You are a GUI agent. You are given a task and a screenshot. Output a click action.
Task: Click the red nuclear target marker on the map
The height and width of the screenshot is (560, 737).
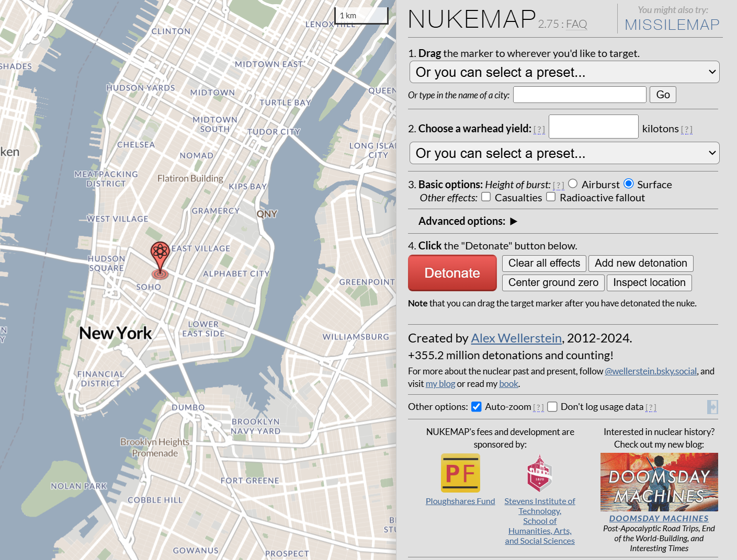[160, 259]
